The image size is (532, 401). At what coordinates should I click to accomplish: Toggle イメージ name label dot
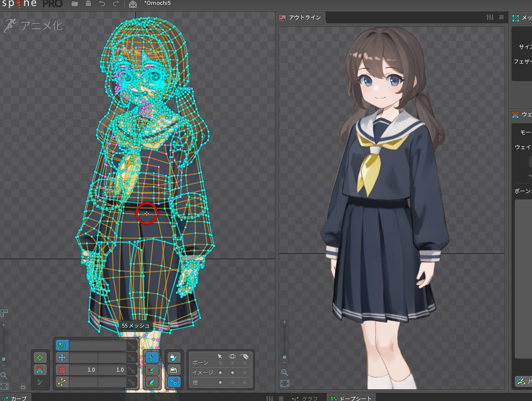[x=245, y=373]
